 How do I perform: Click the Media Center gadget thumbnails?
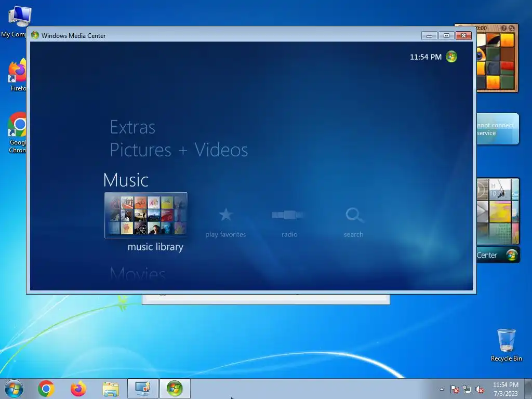click(x=498, y=211)
